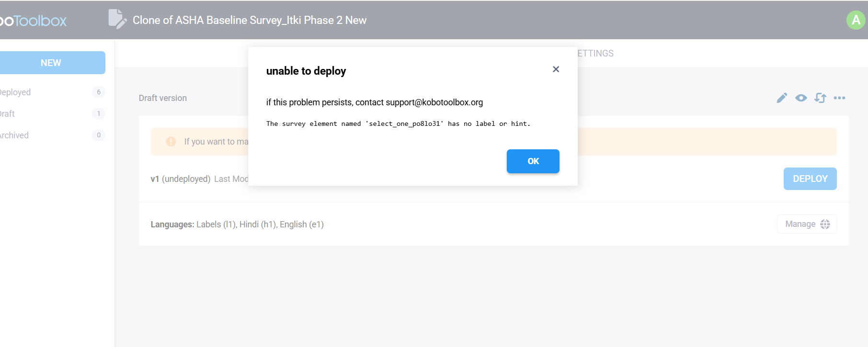Click the form document icon in header
The height and width of the screenshot is (347, 868).
point(117,19)
